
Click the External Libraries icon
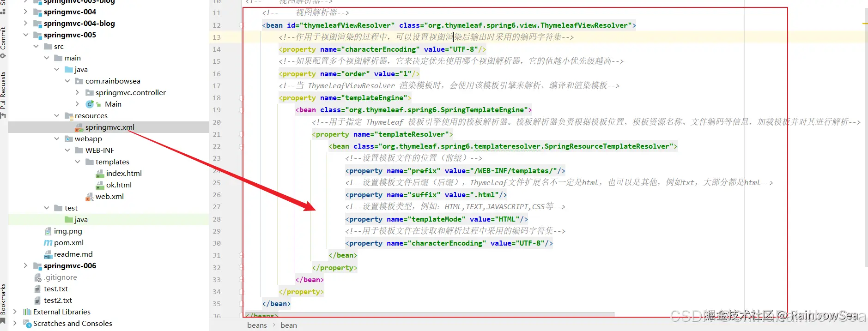(27, 312)
